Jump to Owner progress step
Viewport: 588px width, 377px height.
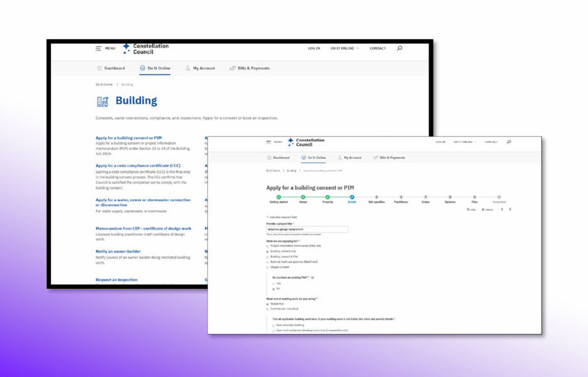point(303,199)
